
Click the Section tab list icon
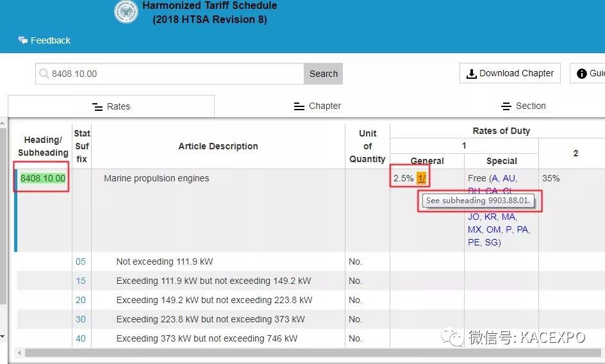click(x=506, y=106)
